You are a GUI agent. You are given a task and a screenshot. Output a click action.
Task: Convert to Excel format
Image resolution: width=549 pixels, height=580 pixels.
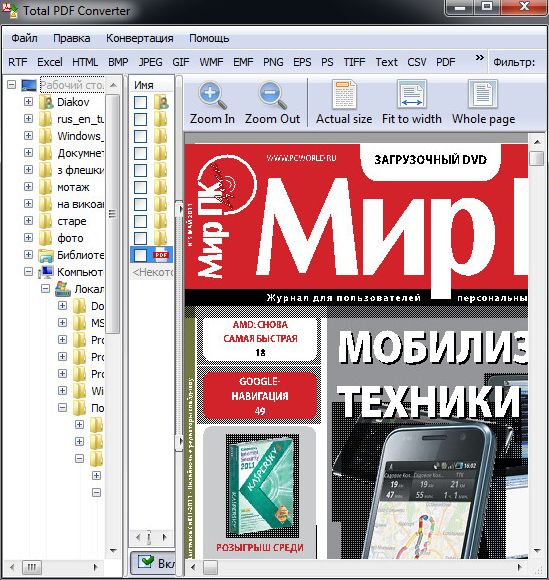pos(50,62)
